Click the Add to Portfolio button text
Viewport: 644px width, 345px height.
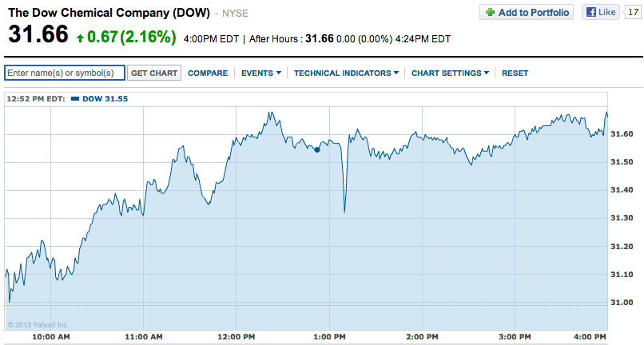pos(534,12)
